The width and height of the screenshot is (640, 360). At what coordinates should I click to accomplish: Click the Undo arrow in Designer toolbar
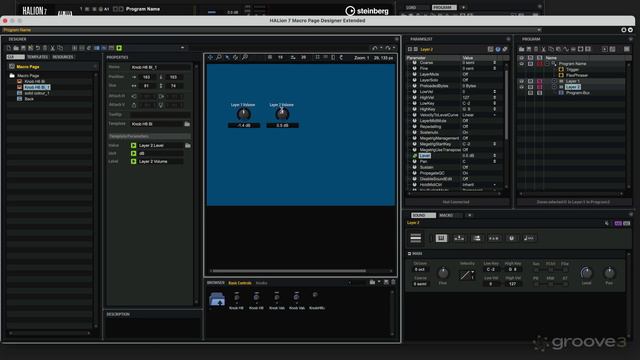[x=38, y=48]
